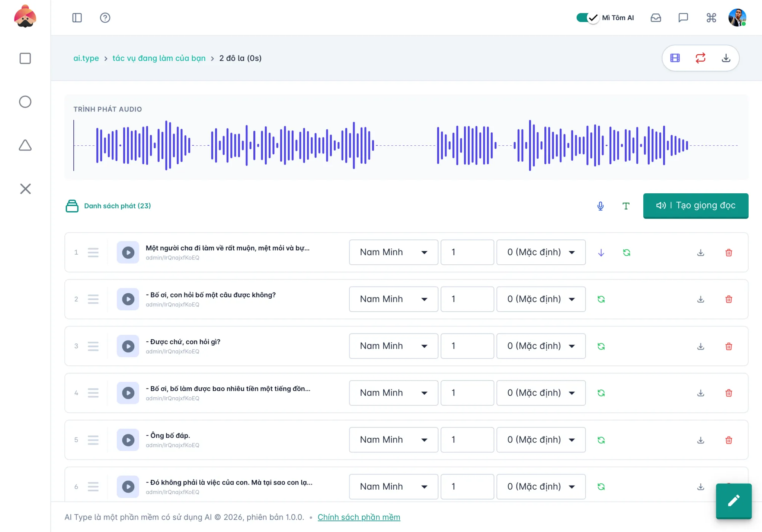Click the X icon in left sidebar
Image resolution: width=762 pixels, height=532 pixels.
pos(25,189)
